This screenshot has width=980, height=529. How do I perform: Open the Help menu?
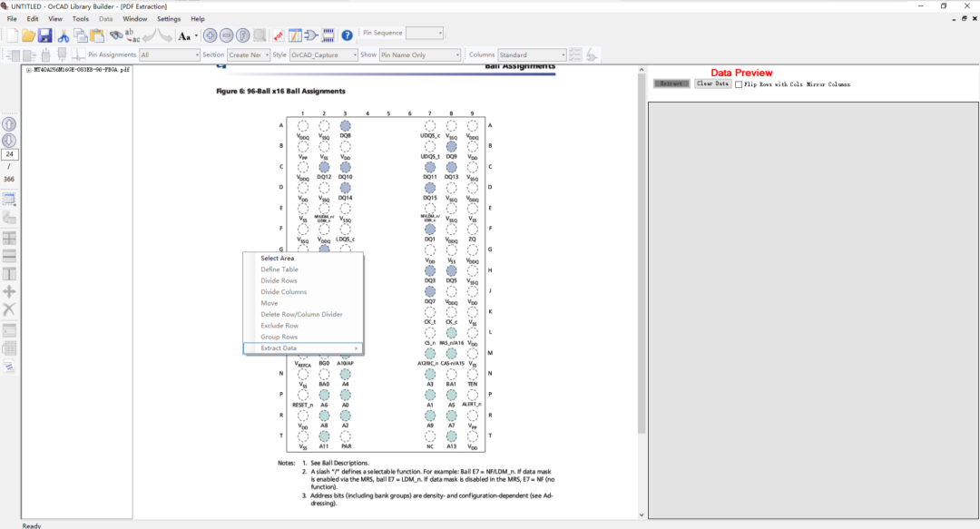[198, 19]
